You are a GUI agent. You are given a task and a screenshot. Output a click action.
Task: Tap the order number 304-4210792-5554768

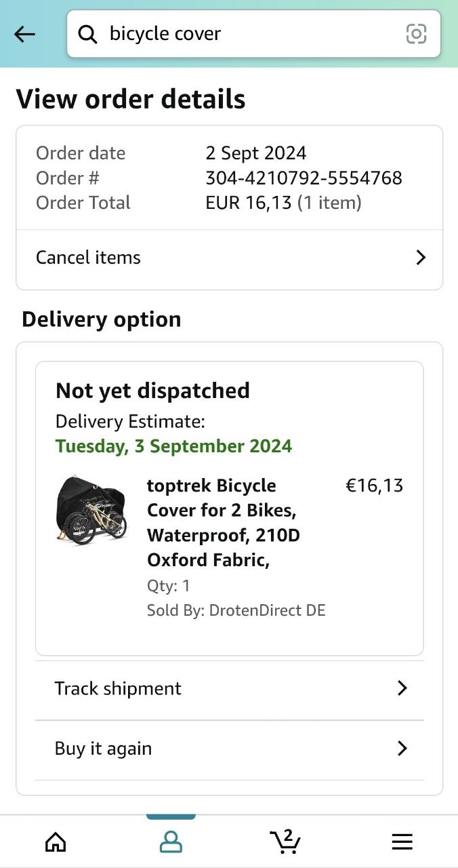pyautogui.click(x=304, y=178)
